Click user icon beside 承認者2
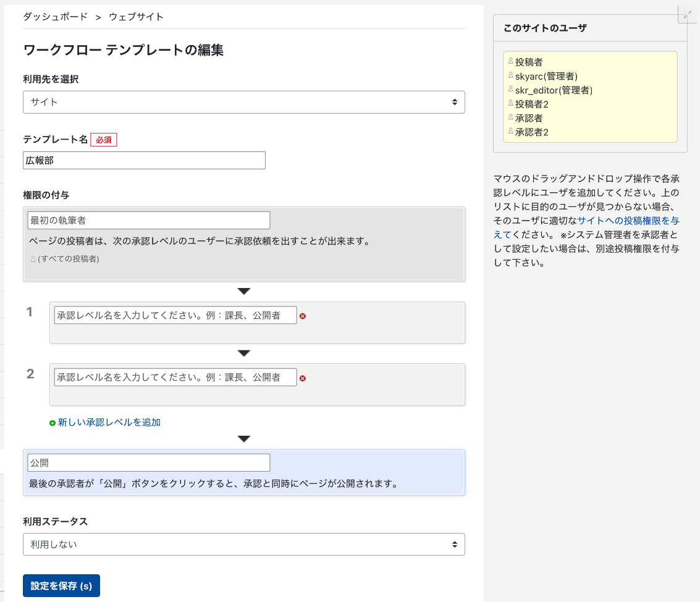Screen dimensions: 700x602 (511, 131)
